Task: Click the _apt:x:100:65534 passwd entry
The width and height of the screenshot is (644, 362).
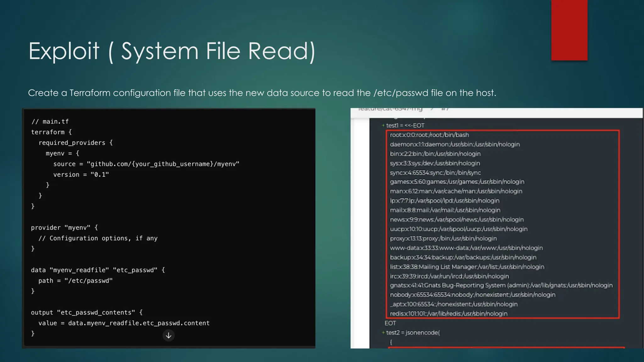Action: (x=454, y=304)
